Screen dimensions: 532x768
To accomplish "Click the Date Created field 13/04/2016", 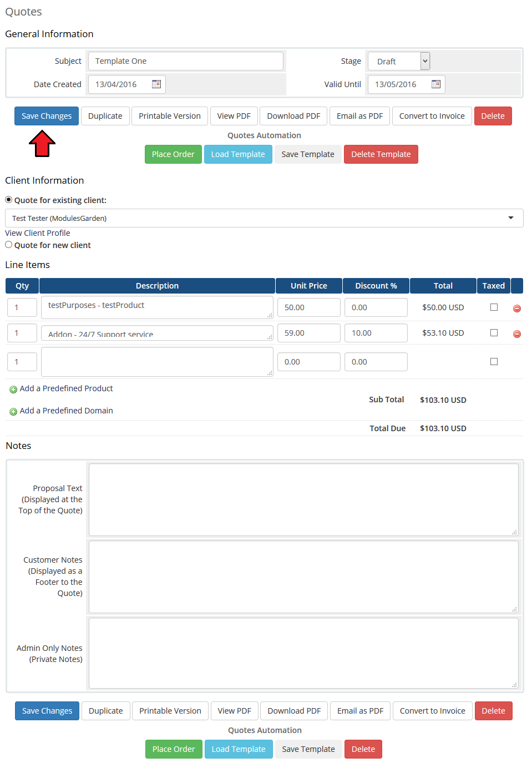I will [x=127, y=84].
